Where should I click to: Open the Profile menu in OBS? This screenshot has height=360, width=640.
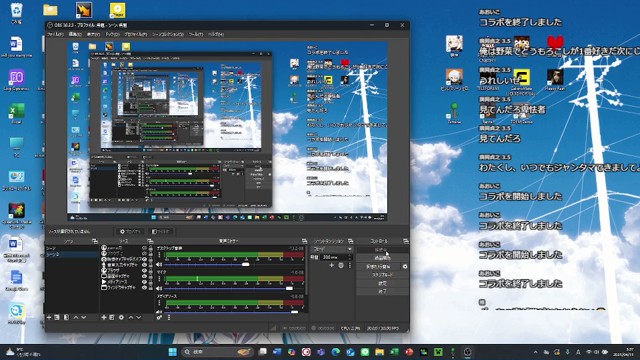[x=136, y=34]
